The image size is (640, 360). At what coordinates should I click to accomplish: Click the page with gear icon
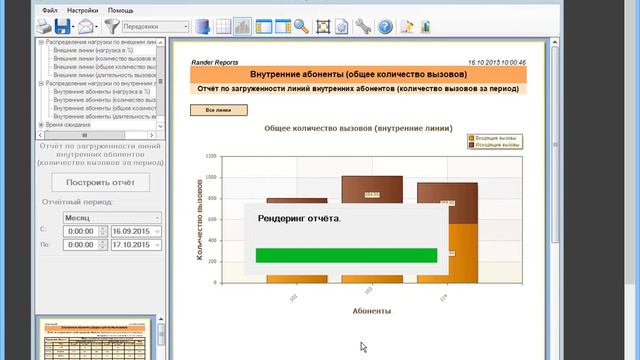click(342, 27)
